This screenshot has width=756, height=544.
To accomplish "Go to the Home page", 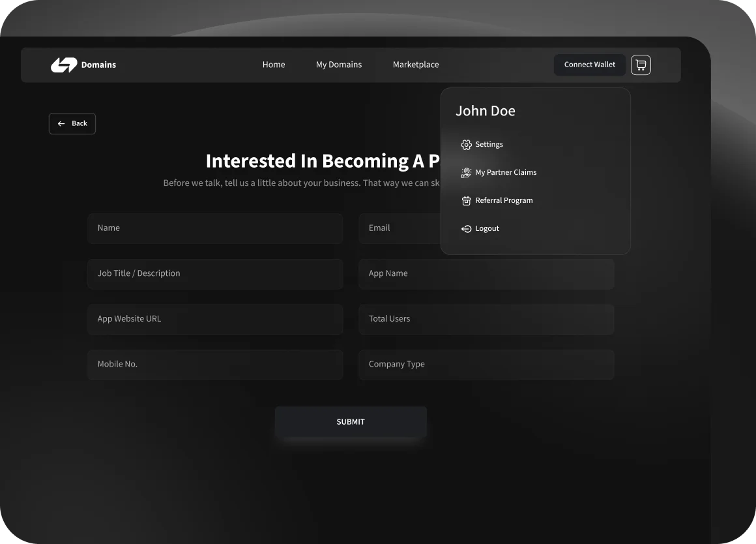I will 274,65.
